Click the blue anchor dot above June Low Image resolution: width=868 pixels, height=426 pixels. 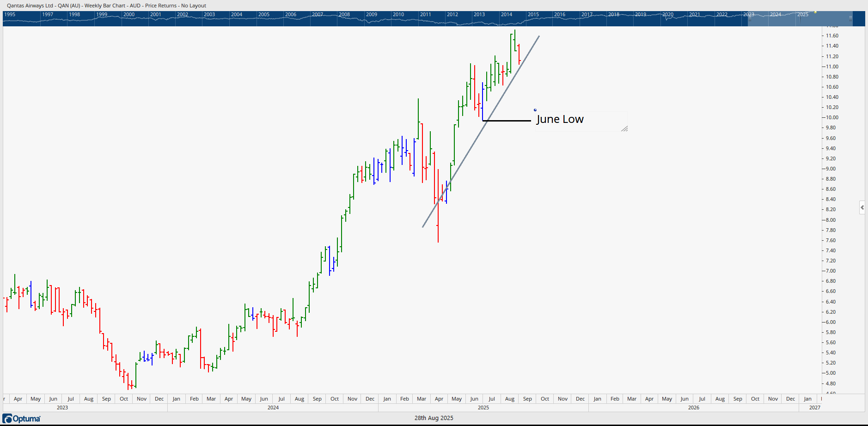pos(535,110)
